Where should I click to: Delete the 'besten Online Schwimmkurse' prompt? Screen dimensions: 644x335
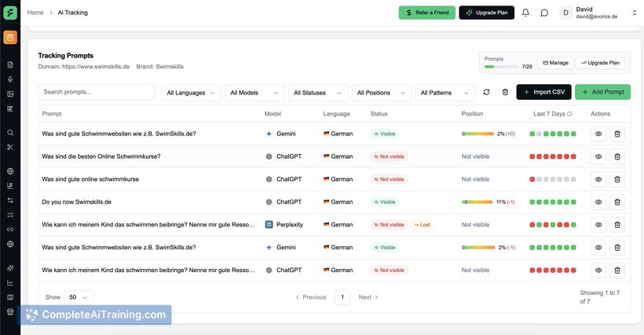(x=617, y=156)
